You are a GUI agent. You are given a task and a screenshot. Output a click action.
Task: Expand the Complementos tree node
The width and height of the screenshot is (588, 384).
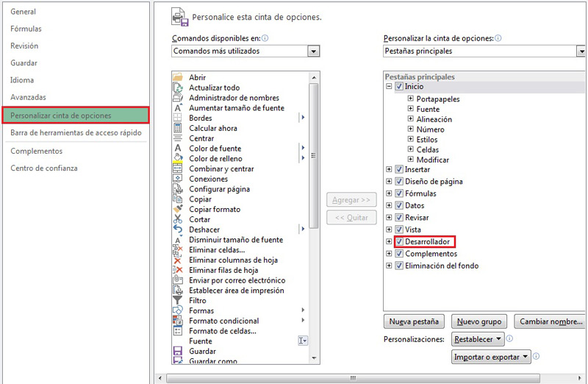pyautogui.click(x=389, y=253)
